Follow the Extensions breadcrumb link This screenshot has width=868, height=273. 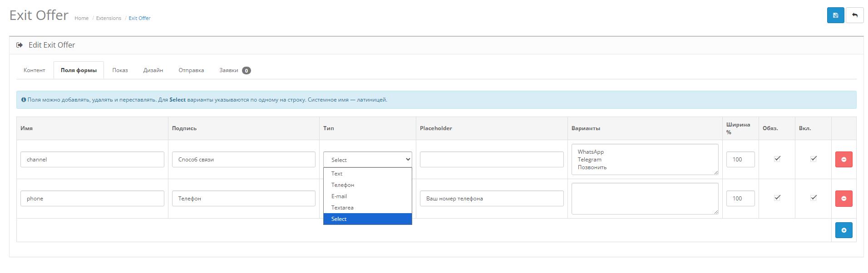pos(108,18)
